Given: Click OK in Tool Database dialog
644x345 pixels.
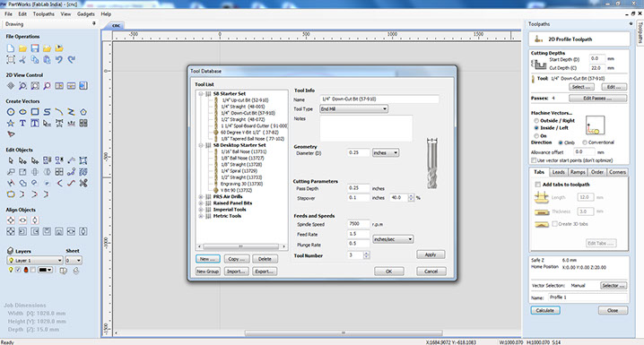Looking at the screenshot, I should 389,272.
